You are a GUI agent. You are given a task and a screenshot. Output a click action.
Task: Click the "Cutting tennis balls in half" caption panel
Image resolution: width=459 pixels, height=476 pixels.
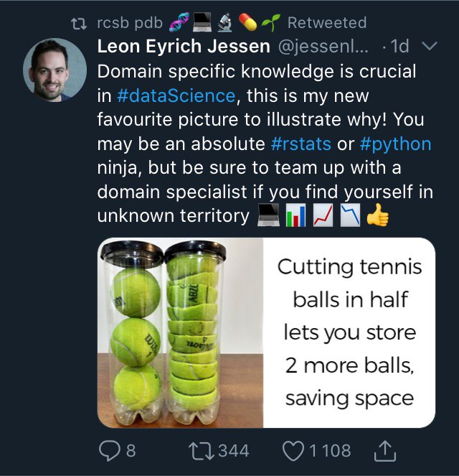coord(349,332)
